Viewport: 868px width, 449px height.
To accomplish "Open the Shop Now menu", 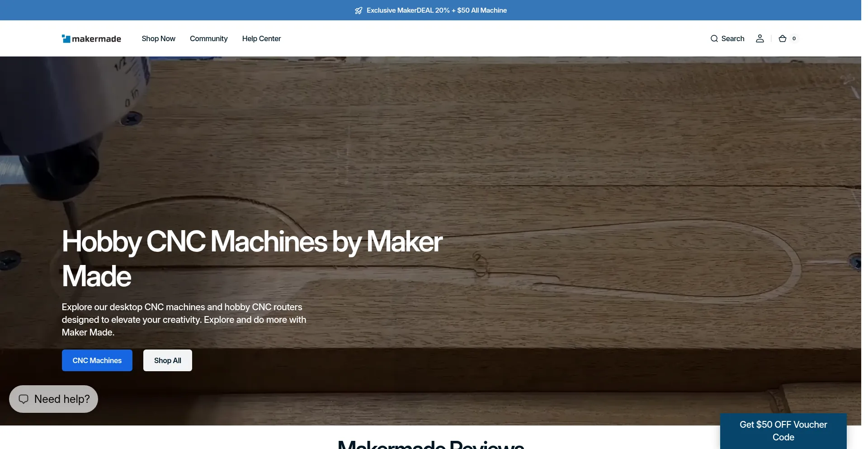I will pos(158,39).
